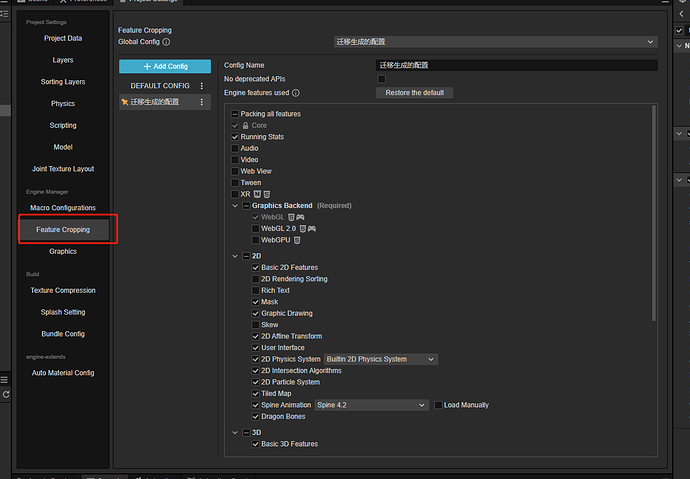Open Macro Configurations page

pyautogui.click(x=63, y=208)
